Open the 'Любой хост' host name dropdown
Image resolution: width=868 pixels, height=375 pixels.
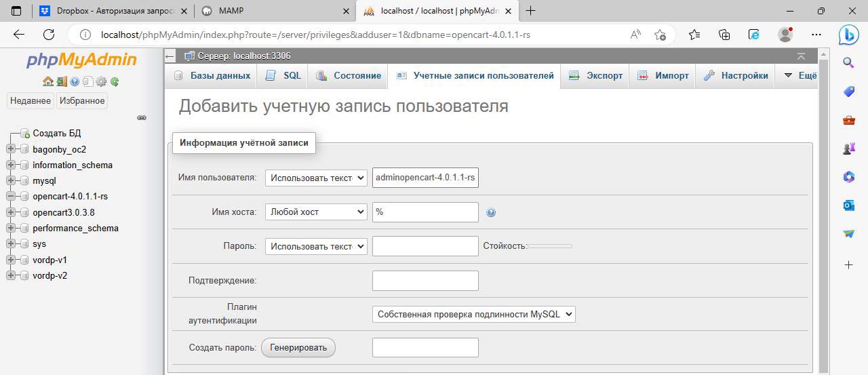point(316,212)
